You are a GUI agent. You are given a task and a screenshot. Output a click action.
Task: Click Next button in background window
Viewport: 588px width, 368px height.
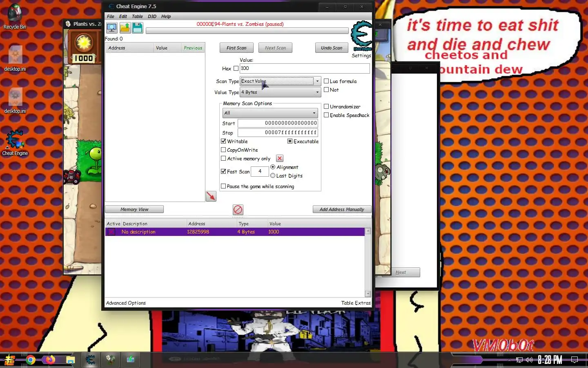point(401,272)
